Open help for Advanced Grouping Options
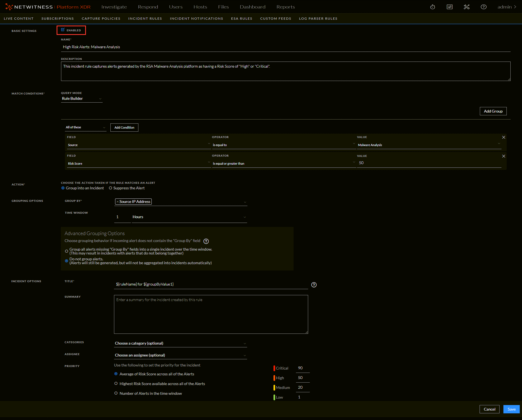522x420 pixels. pyautogui.click(x=206, y=241)
